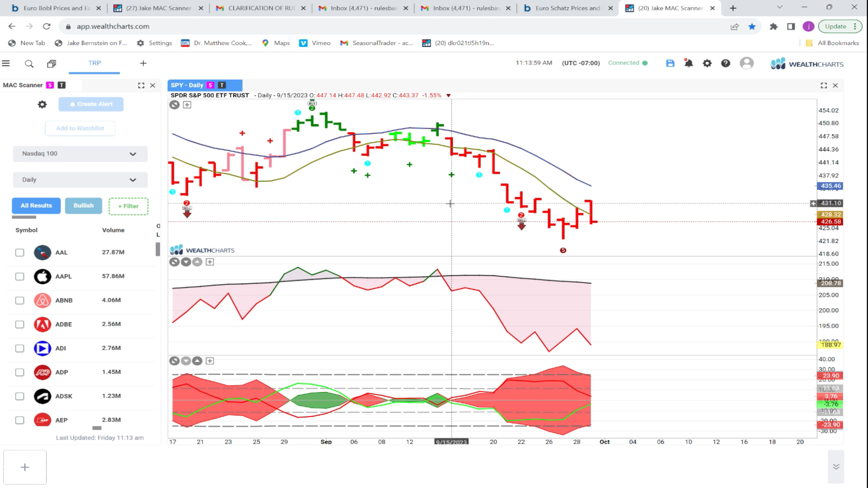Add a new widget with bottom plus tile
The height and width of the screenshot is (488, 868).
click(x=25, y=467)
